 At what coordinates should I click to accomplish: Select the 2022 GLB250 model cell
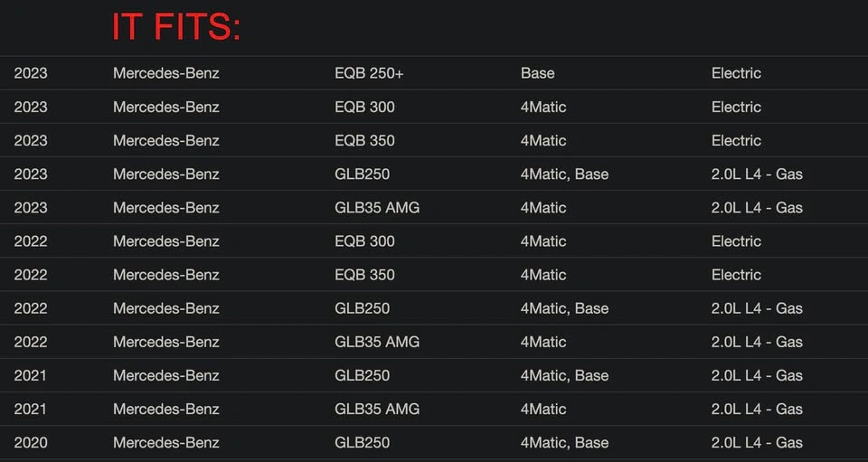click(x=362, y=308)
